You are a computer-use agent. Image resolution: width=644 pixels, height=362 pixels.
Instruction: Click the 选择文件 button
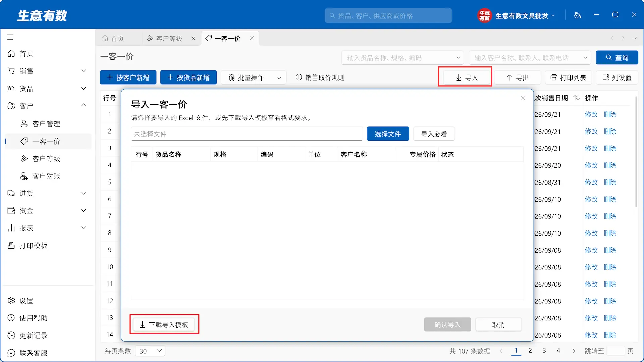(388, 134)
